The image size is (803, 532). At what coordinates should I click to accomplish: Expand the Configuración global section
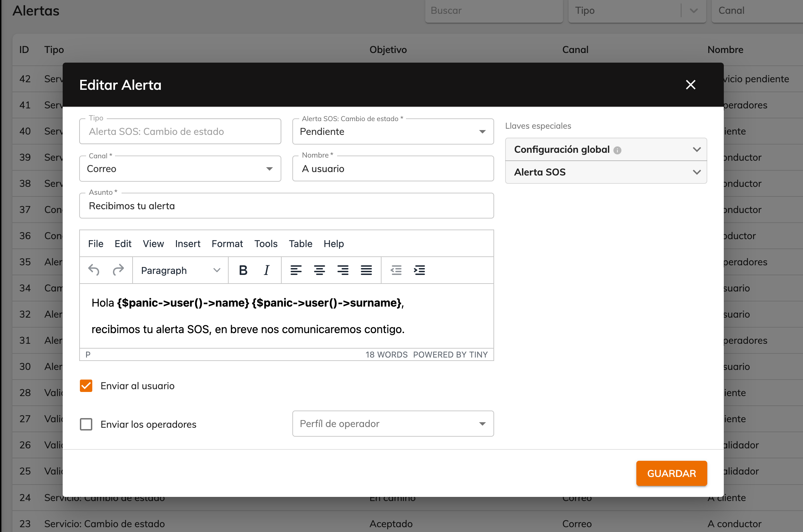pos(606,149)
